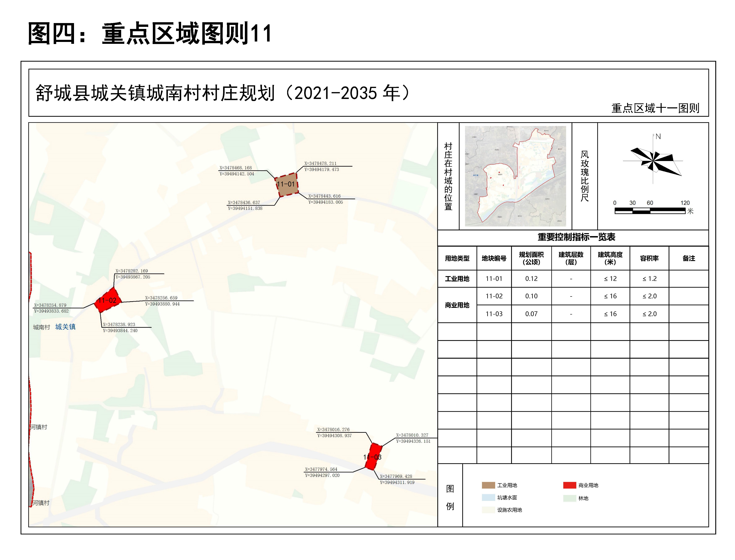Click the coordinate label X=3478478.211
Image resolution: width=735 pixels, height=560 pixels.
(320, 163)
